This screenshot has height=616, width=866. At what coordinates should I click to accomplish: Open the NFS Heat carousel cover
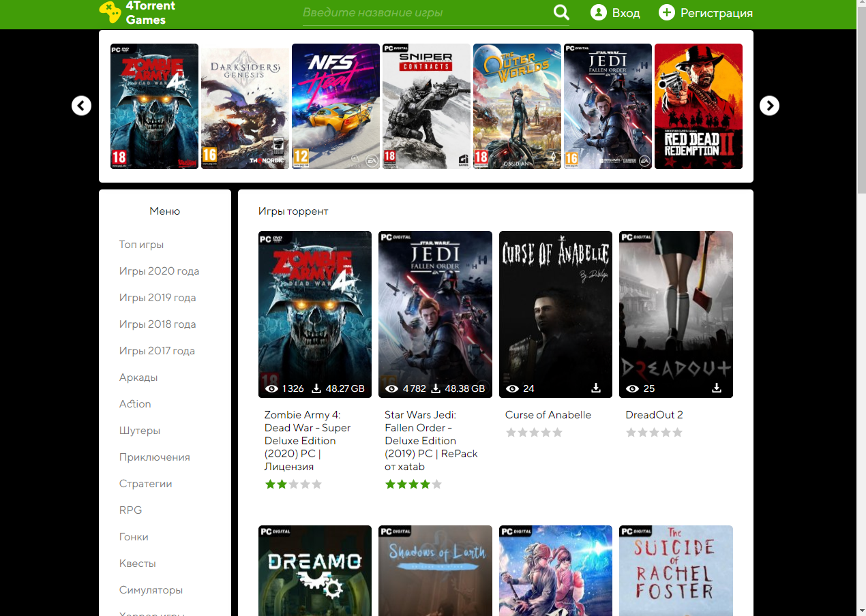pyautogui.click(x=335, y=106)
